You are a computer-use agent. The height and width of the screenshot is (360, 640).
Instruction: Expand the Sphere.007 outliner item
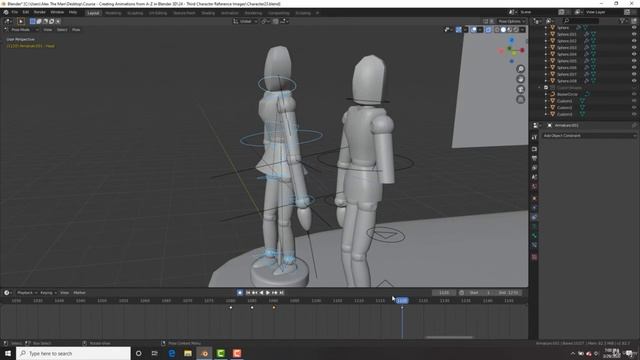tap(546, 74)
